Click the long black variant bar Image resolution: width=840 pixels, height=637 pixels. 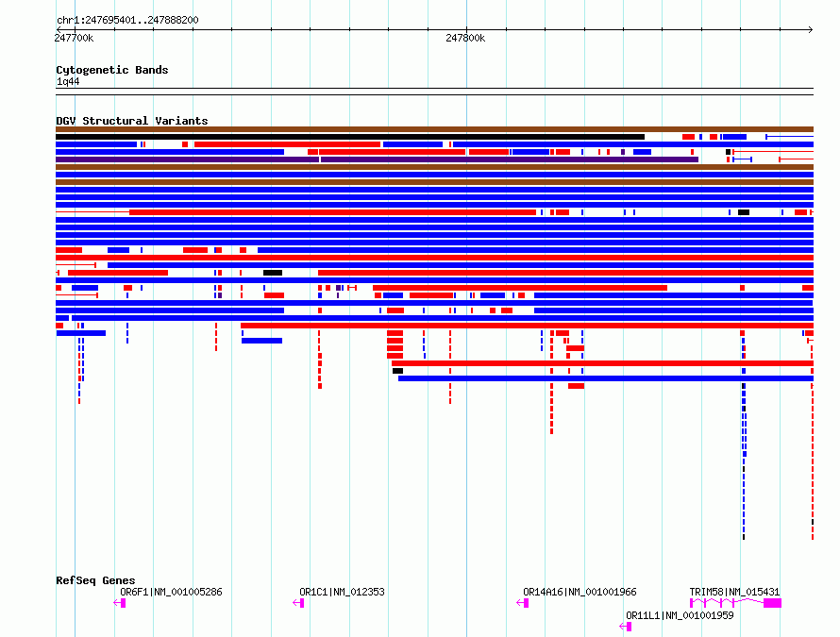[x=350, y=137]
